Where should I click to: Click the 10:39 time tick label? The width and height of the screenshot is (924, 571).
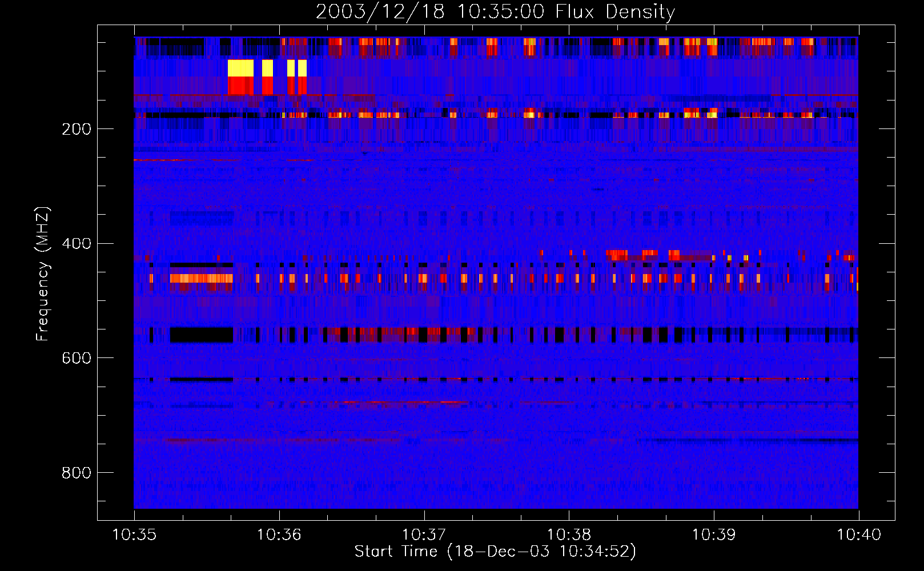(x=714, y=534)
